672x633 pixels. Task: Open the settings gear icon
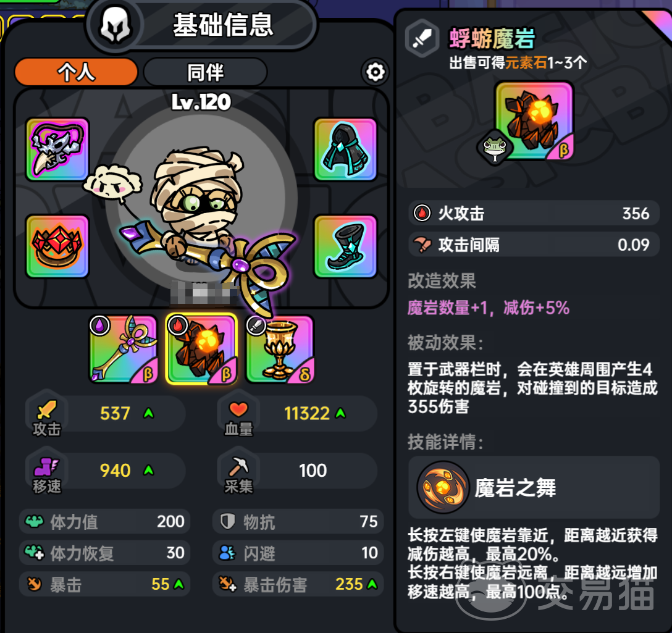(x=375, y=72)
